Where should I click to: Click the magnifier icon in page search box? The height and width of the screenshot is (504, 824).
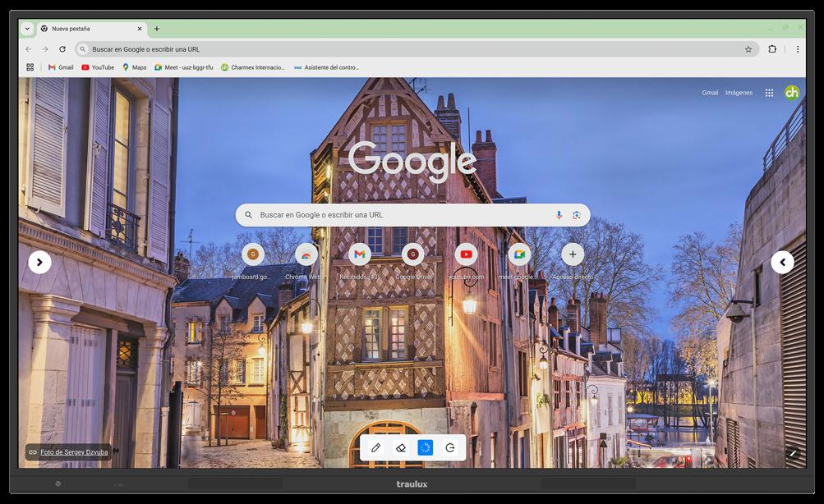pos(249,215)
